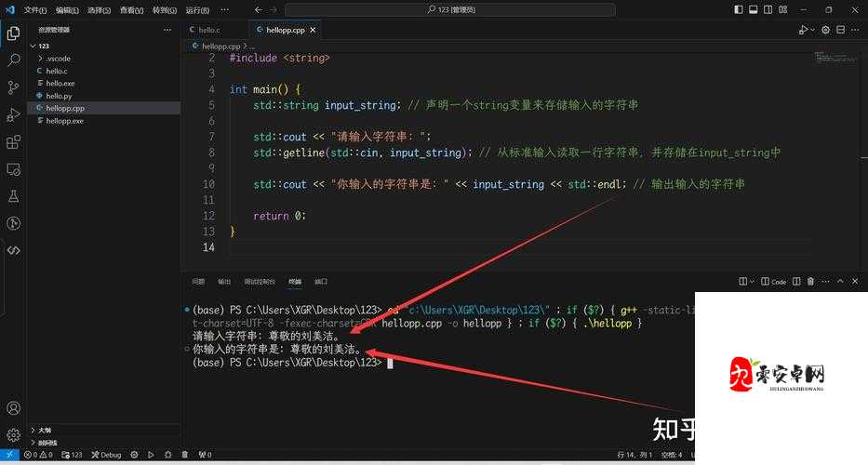The width and height of the screenshot is (868, 465).
Task: Open the Testing flask view
Action: [x=13, y=196]
